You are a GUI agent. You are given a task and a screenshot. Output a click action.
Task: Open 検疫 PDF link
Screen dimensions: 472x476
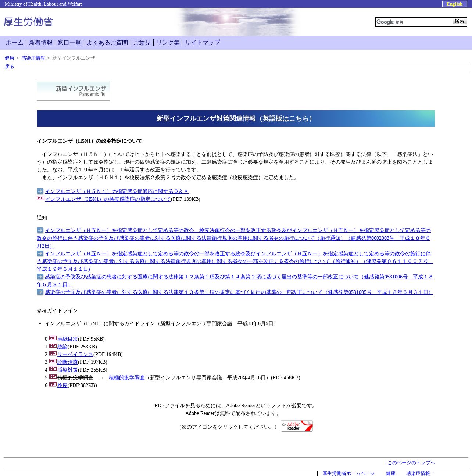[x=62, y=385]
